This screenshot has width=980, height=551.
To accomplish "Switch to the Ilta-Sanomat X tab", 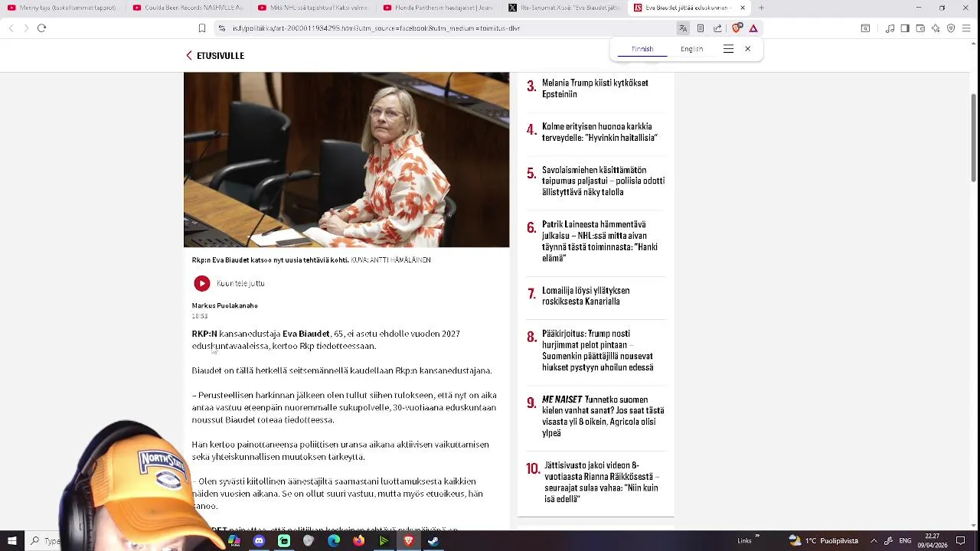I will click(x=564, y=8).
